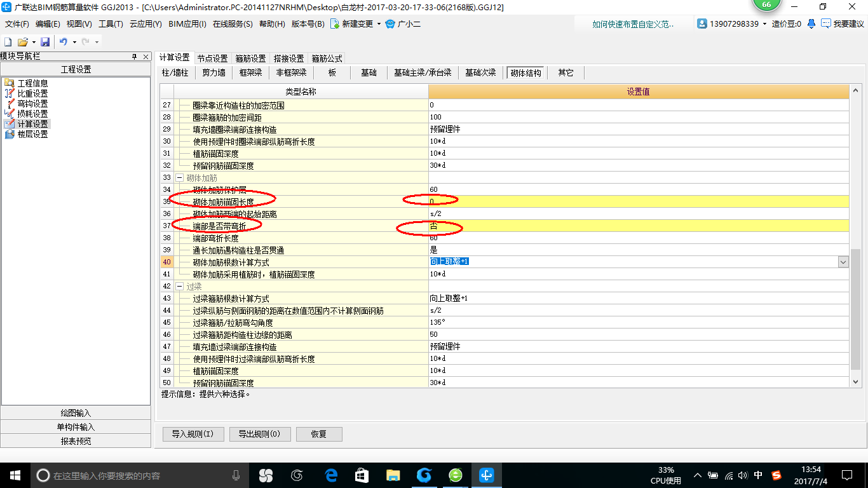868x488 pixels.
Task: Close the 模块导航栏 panel
Action: pyautogui.click(x=146, y=57)
